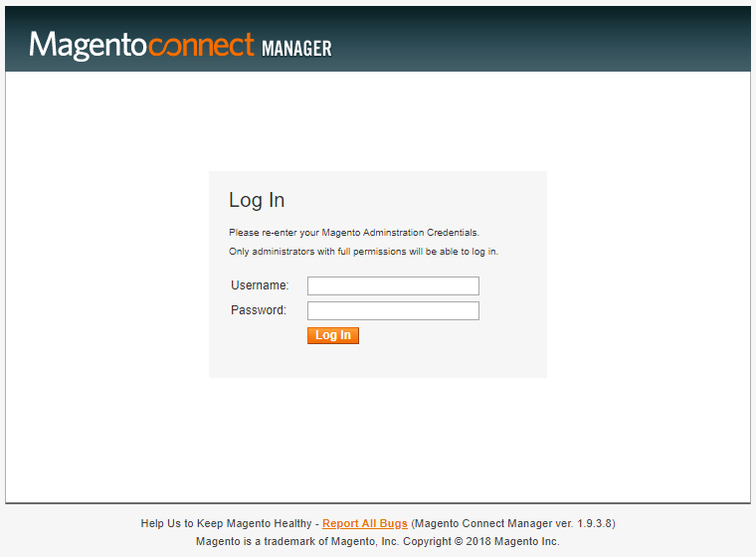Click the Username input field
Screen dimensions: 756x557
(393, 285)
